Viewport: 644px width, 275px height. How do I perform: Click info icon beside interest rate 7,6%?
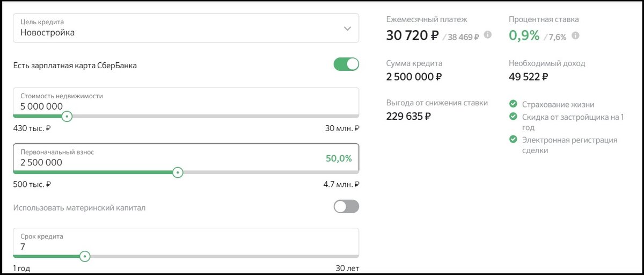[575, 35]
